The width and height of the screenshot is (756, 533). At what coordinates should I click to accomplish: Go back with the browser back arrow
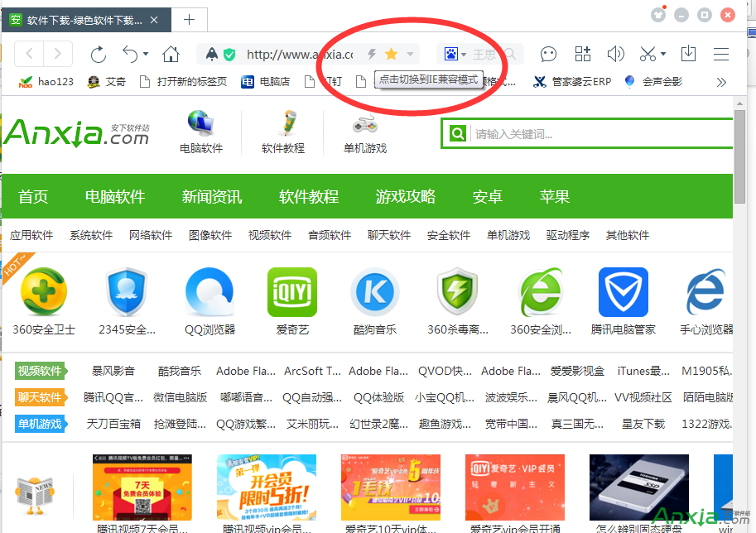tap(30, 54)
